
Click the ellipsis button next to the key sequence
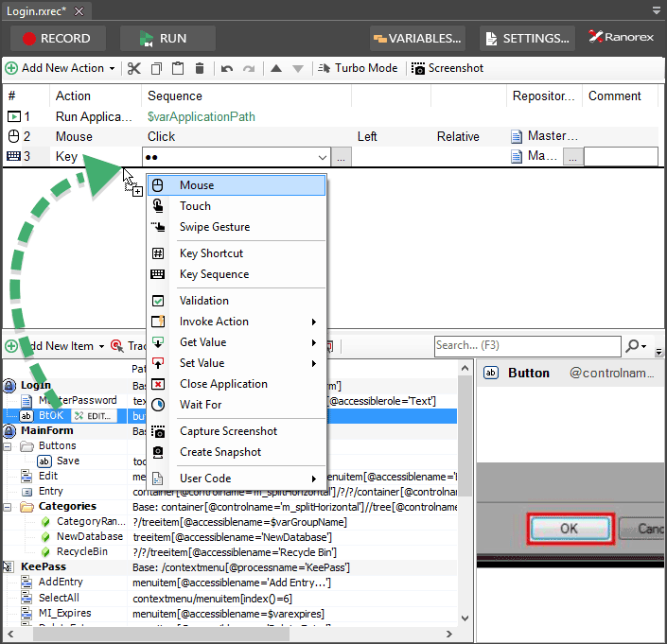tap(341, 157)
